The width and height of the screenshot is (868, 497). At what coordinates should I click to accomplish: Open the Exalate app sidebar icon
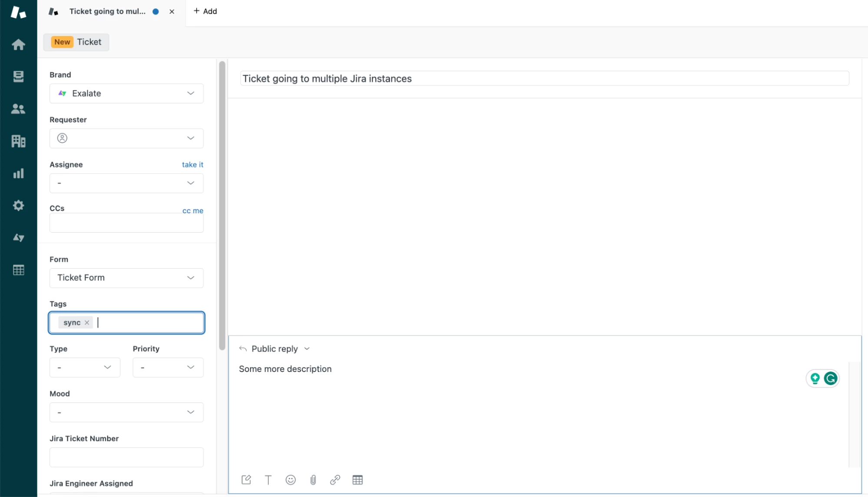18,237
